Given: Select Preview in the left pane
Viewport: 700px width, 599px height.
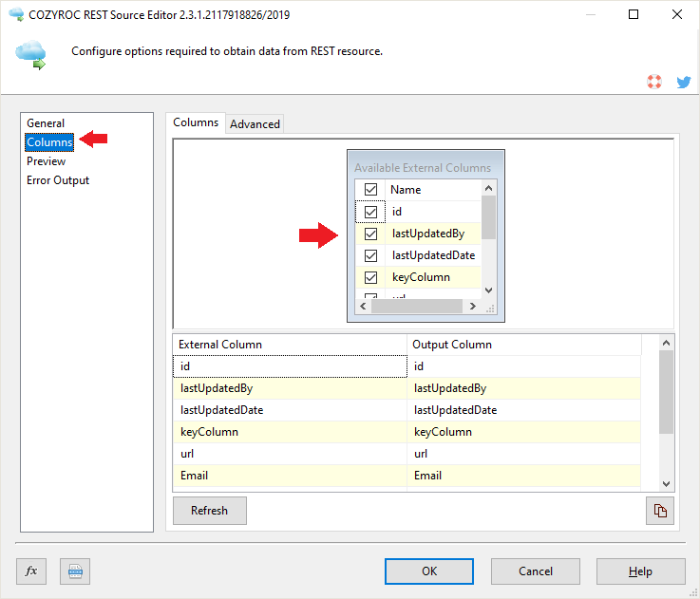Looking at the screenshot, I should point(46,161).
